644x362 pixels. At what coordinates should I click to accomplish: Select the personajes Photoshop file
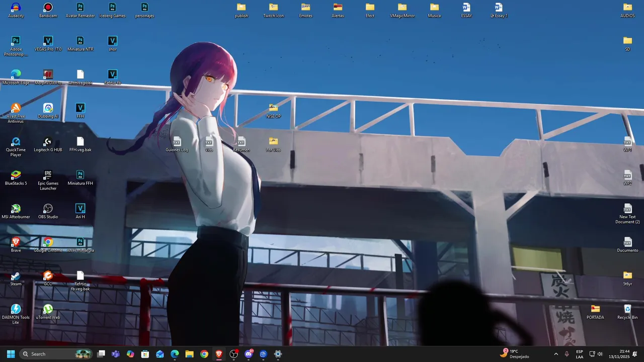[144, 10]
